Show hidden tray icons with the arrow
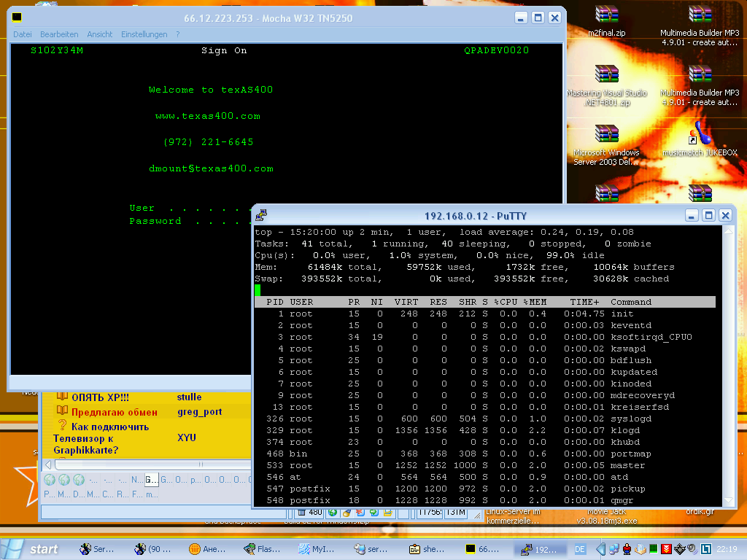This screenshot has width=747, height=560. pyautogui.click(x=600, y=549)
